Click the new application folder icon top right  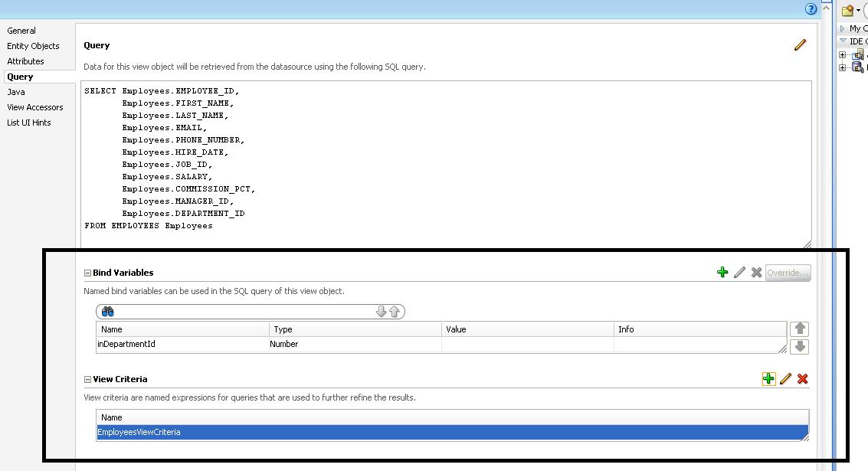pyautogui.click(x=847, y=10)
